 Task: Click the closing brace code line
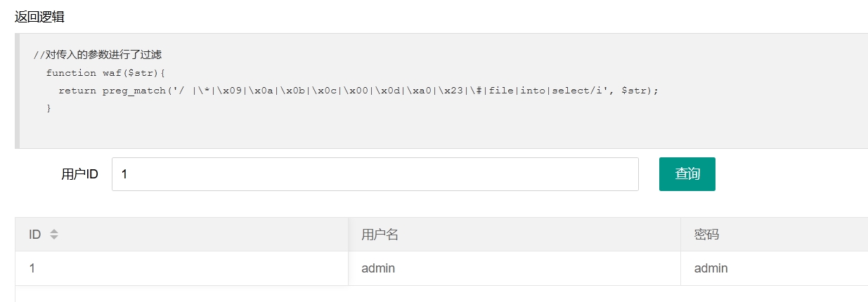(x=48, y=109)
